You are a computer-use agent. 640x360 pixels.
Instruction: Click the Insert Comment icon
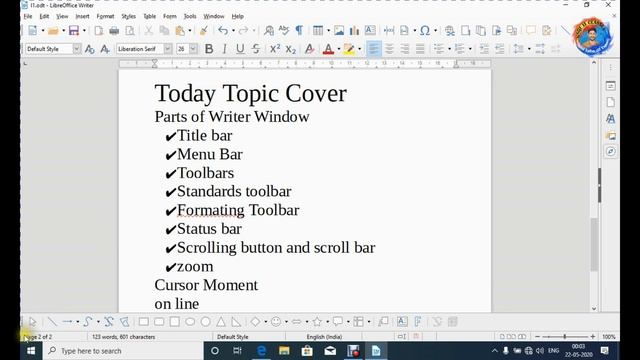[530, 31]
